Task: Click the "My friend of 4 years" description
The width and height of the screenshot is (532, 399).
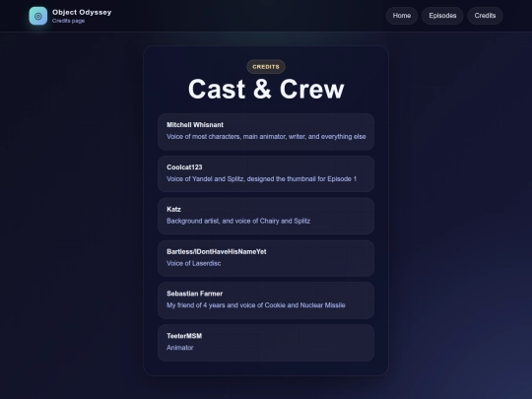Action: point(256,305)
